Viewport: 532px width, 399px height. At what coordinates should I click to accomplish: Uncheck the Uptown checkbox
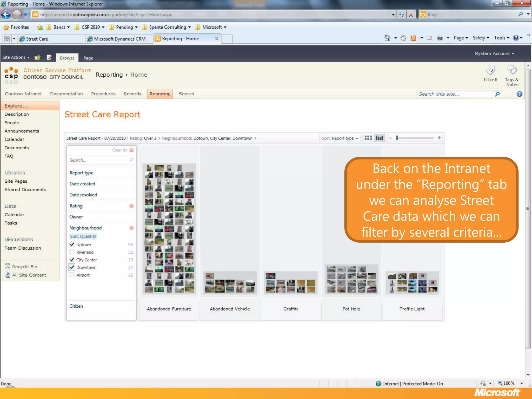click(72, 244)
